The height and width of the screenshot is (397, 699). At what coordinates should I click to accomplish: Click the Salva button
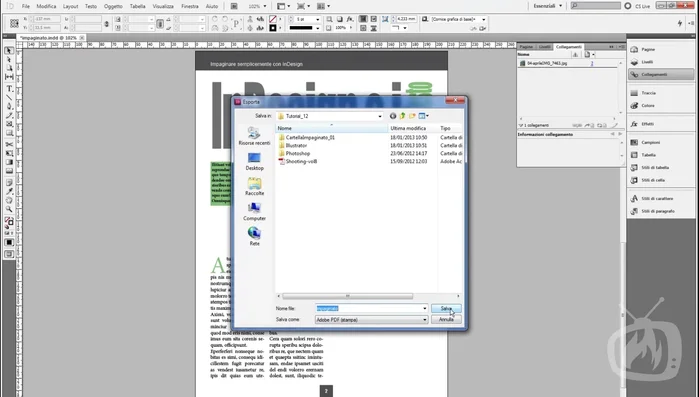pyautogui.click(x=446, y=308)
